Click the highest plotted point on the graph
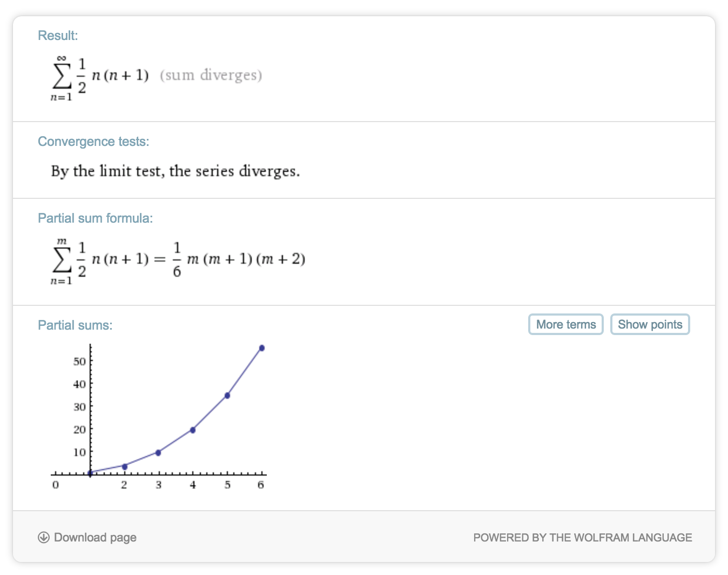Screen dimensions: 728x575 [x=261, y=347]
